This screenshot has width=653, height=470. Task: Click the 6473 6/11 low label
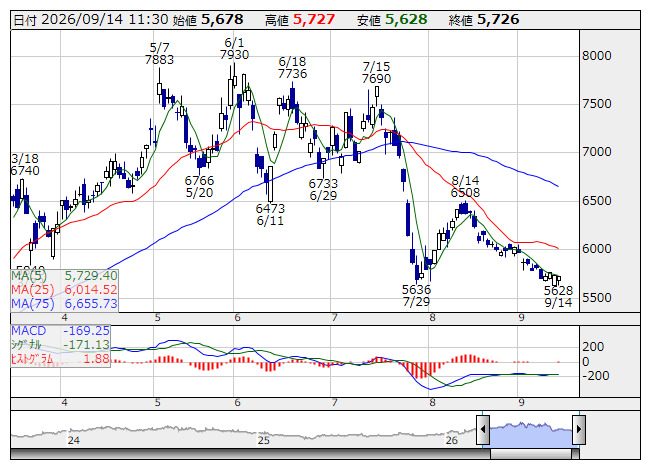point(270,214)
